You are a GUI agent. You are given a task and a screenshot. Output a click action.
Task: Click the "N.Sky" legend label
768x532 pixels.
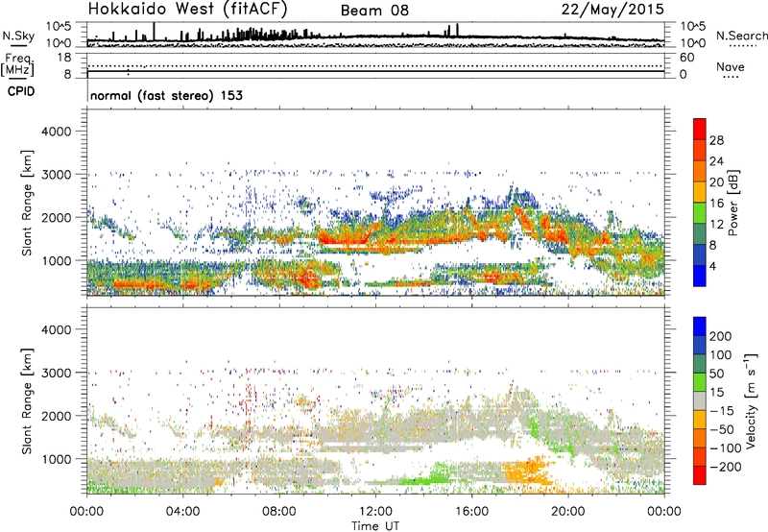pyautogui.click(x=18, y=36)
